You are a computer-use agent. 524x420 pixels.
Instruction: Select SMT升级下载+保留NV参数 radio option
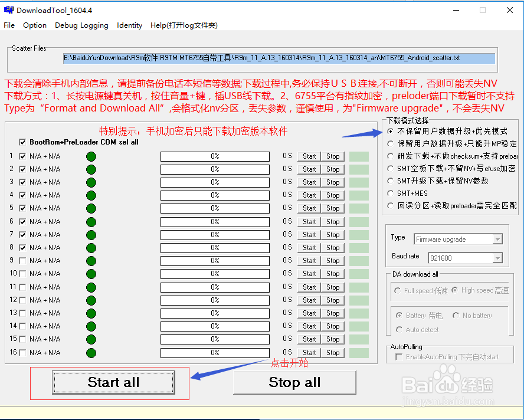(390, 181)
